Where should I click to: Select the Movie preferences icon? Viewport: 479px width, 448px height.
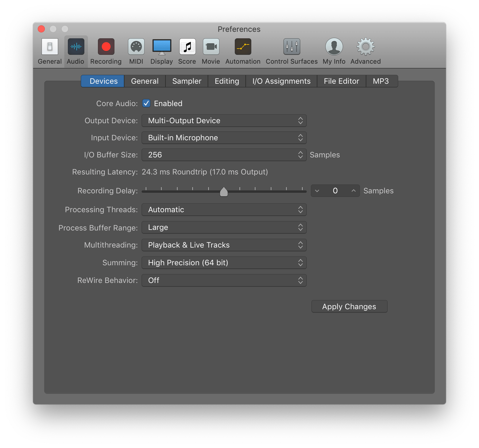coord(211,51)
